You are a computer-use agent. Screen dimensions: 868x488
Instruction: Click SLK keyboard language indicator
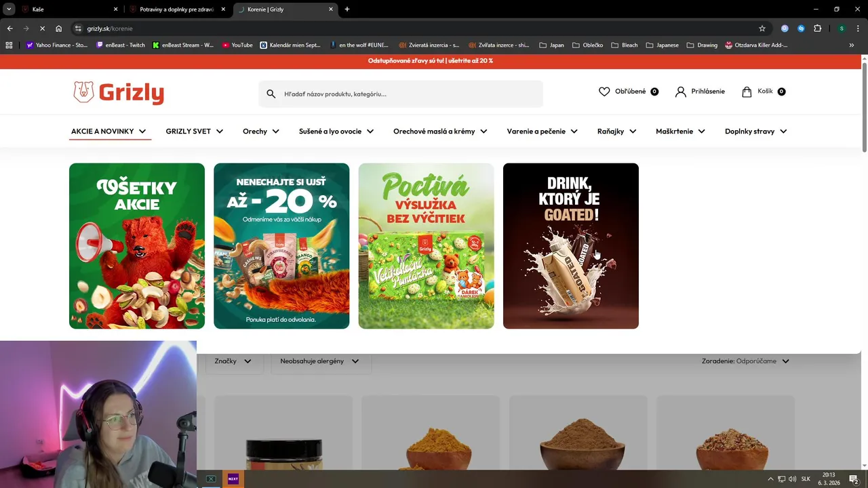pos(806,479)
